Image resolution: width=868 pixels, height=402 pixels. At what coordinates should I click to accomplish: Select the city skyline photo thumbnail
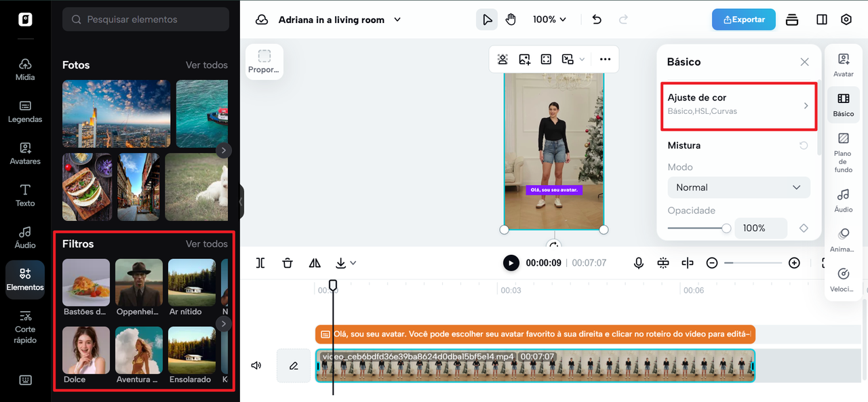117,114
